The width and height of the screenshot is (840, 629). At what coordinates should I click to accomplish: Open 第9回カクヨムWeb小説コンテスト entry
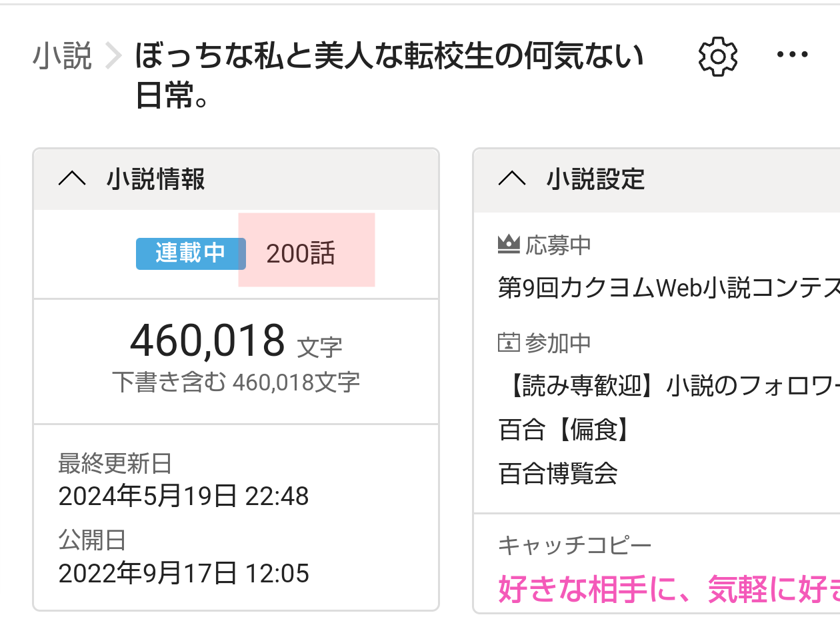668,287
